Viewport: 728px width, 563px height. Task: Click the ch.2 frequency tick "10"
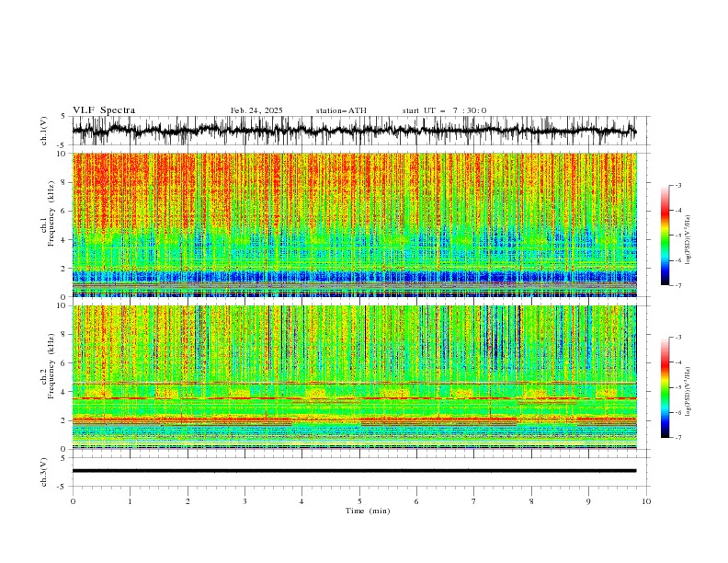tap(63, 305)
